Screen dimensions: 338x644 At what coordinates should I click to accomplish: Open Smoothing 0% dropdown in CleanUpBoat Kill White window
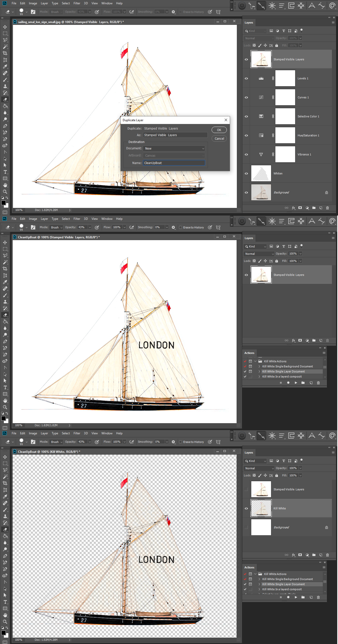167,442
